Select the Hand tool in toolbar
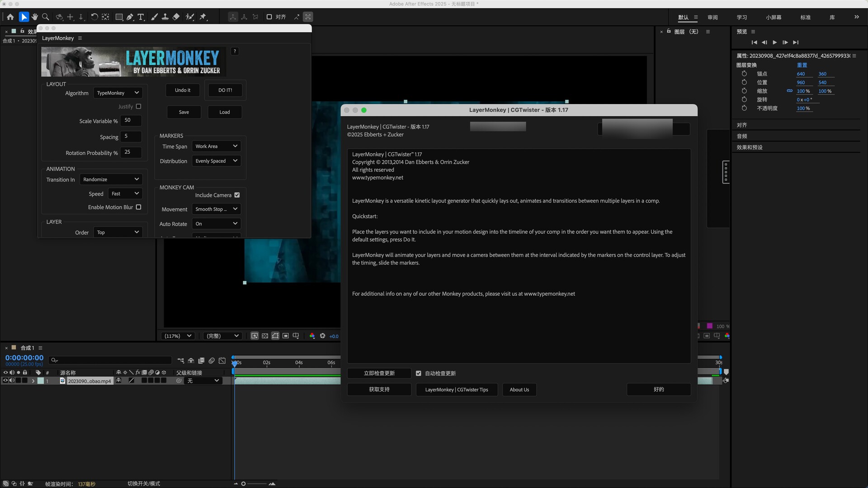 click(x=35, y=17)
